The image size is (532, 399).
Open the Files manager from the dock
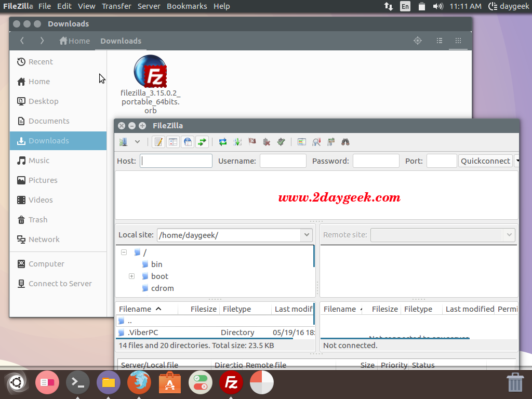109,383
